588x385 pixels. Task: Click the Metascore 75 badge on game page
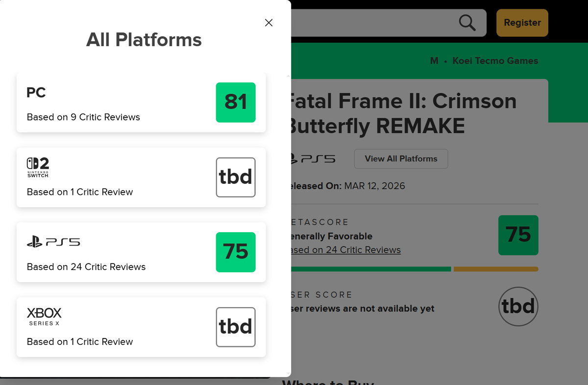click(518, 235)
